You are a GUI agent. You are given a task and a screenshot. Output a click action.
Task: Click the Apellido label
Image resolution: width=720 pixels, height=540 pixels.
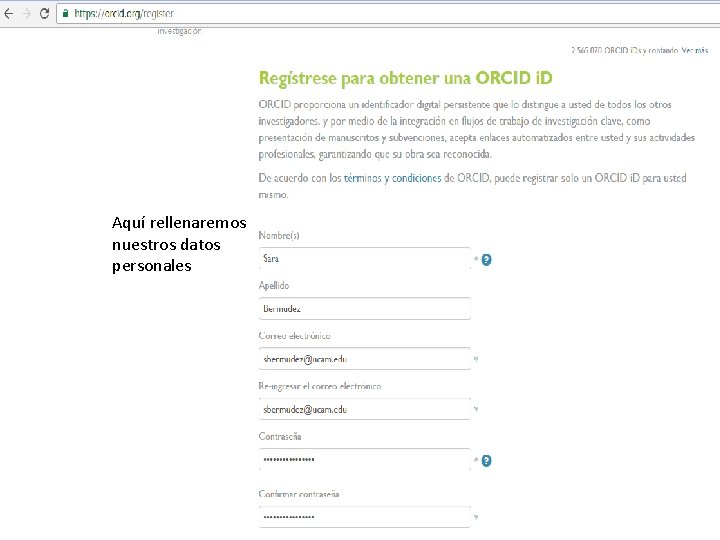point(274,286)
